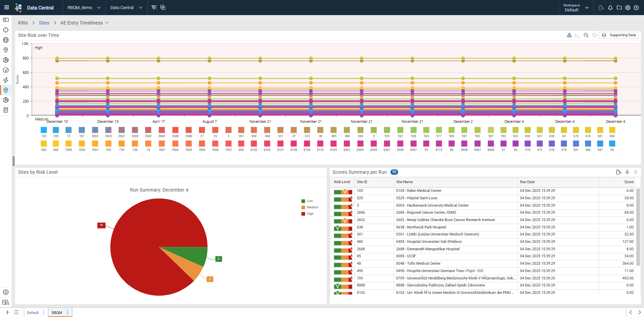The width and height of the screenshot is (644, 317).
Task: Click the left panel resize grip handle
Action: 13,161
